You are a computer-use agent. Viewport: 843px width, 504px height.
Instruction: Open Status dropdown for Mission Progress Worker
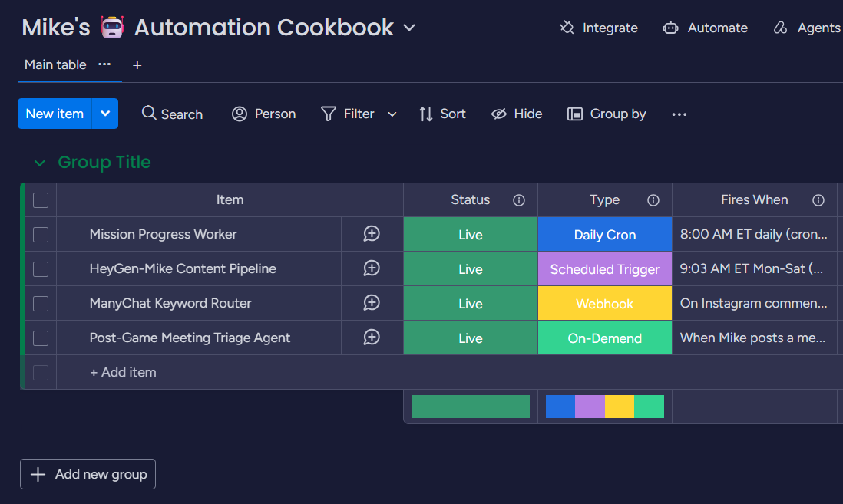point(471,234)
